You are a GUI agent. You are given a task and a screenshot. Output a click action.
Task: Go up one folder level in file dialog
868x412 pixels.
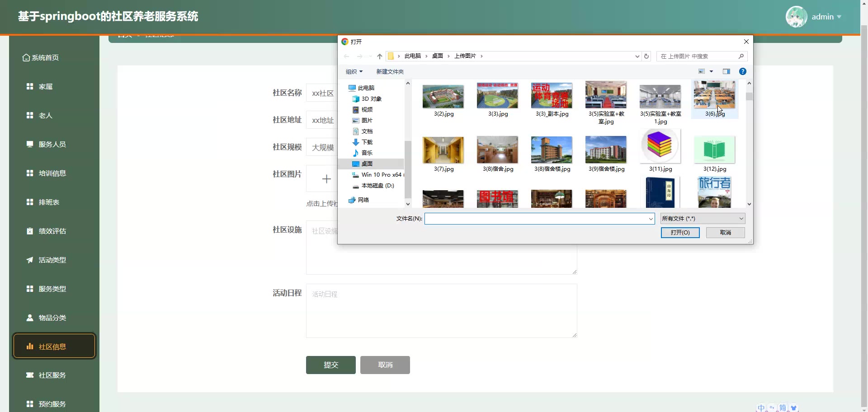coord(379,56)
